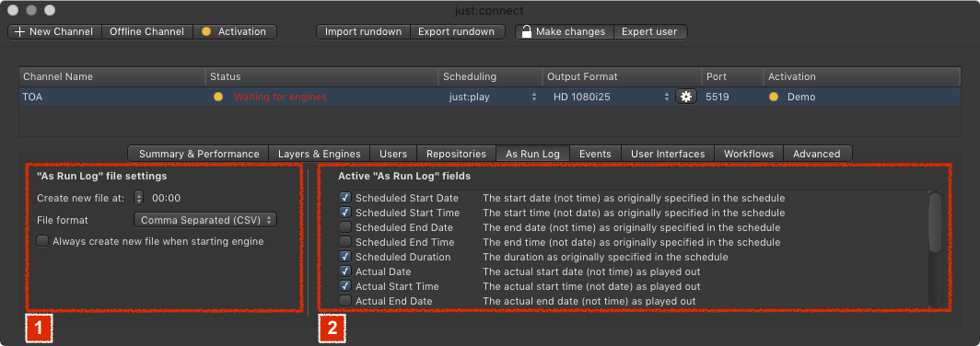Enable the Scheduled End Time field
The width and height of the screenshot is (980, 346).
click(345, 242)
